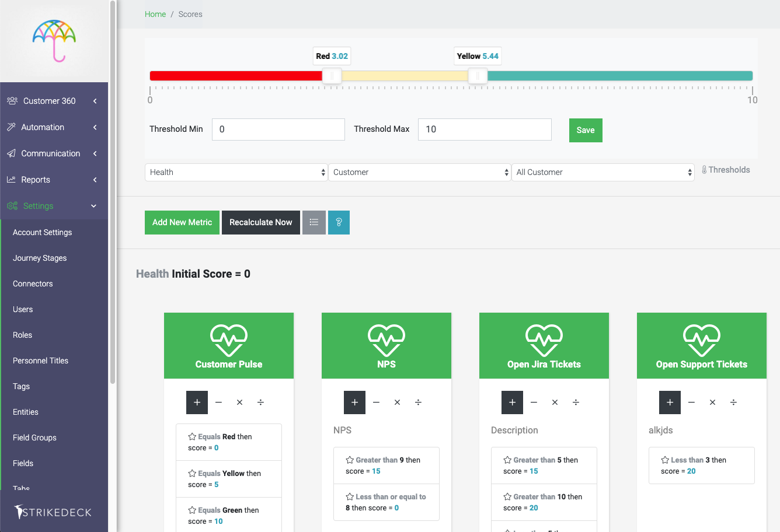Screen dimensions: 780x532
Task: Expand the Communication menu chevron
Action: [95, 153]
